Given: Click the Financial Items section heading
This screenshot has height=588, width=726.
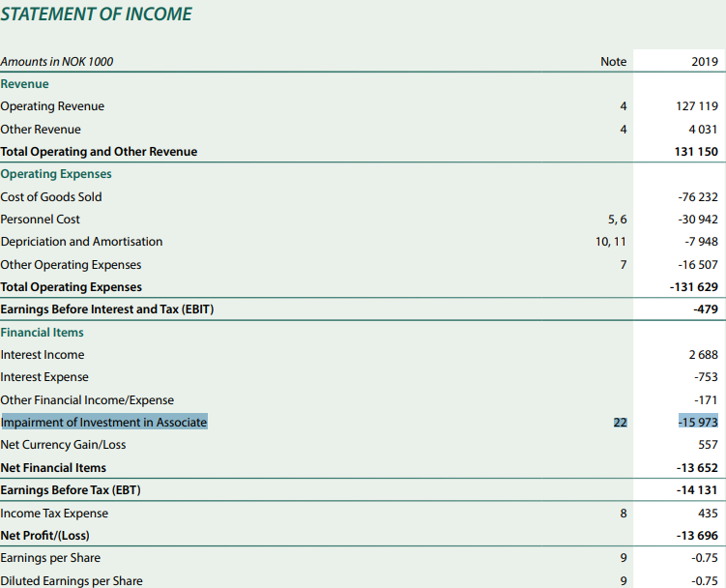Looking at the screenshot, I should 43,333.
